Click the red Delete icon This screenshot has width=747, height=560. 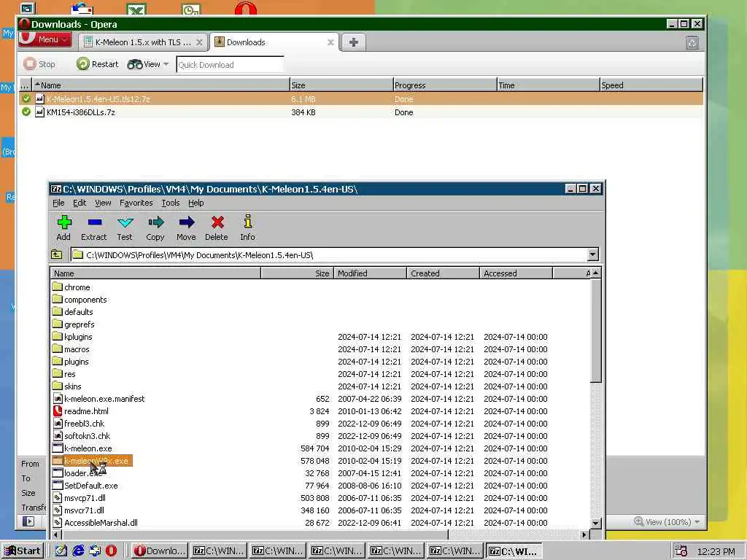[x=217, y=227]
